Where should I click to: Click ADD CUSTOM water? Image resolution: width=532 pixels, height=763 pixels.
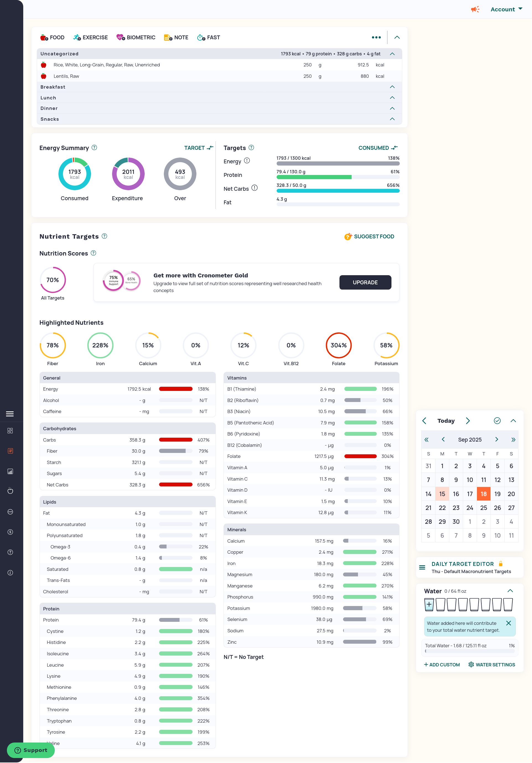pos(442,665)
